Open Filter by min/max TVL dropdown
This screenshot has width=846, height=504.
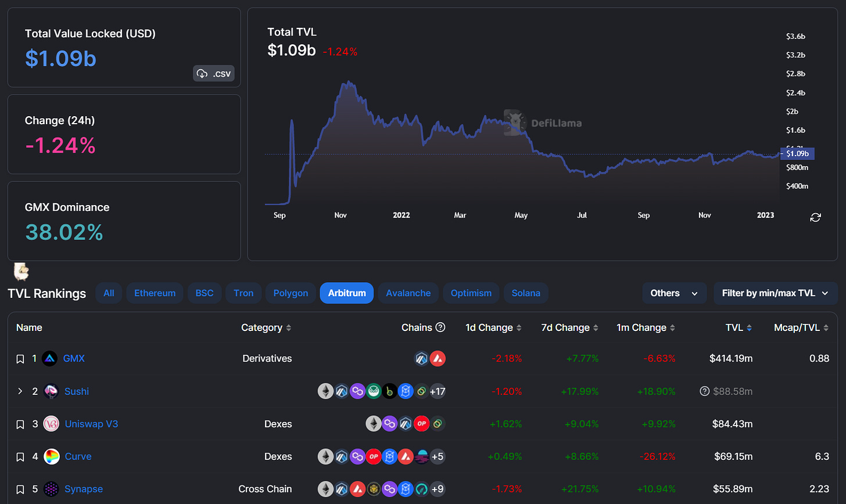[775, 293]
